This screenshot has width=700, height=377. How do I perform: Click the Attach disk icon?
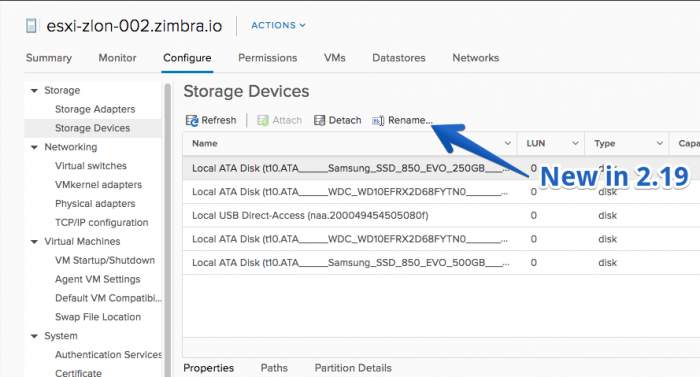263,121
